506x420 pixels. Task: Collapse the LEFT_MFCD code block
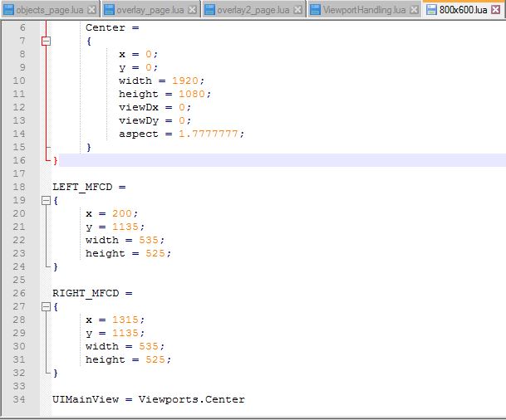(46, 200)
